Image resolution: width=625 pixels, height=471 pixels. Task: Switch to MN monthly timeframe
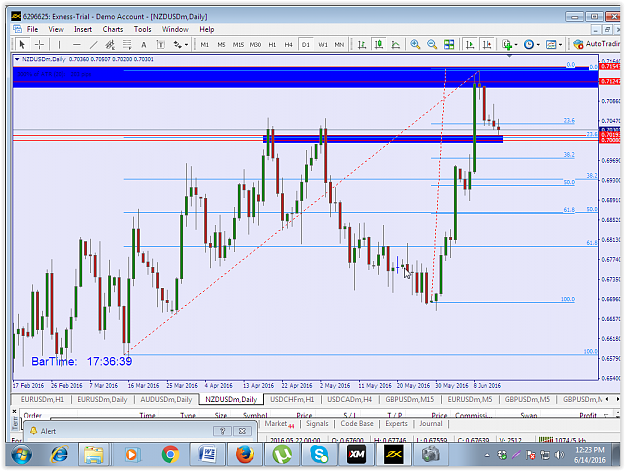click(339, 45)
